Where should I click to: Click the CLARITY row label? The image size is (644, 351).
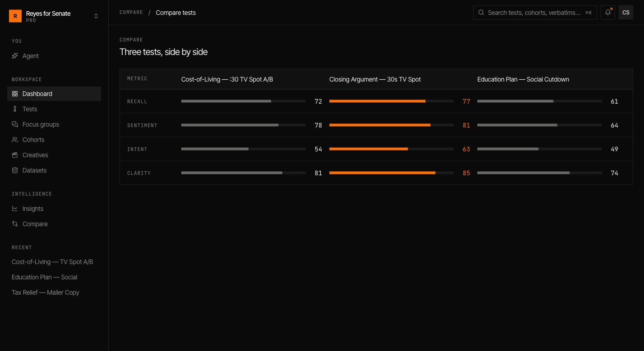(x=139, y=173)
